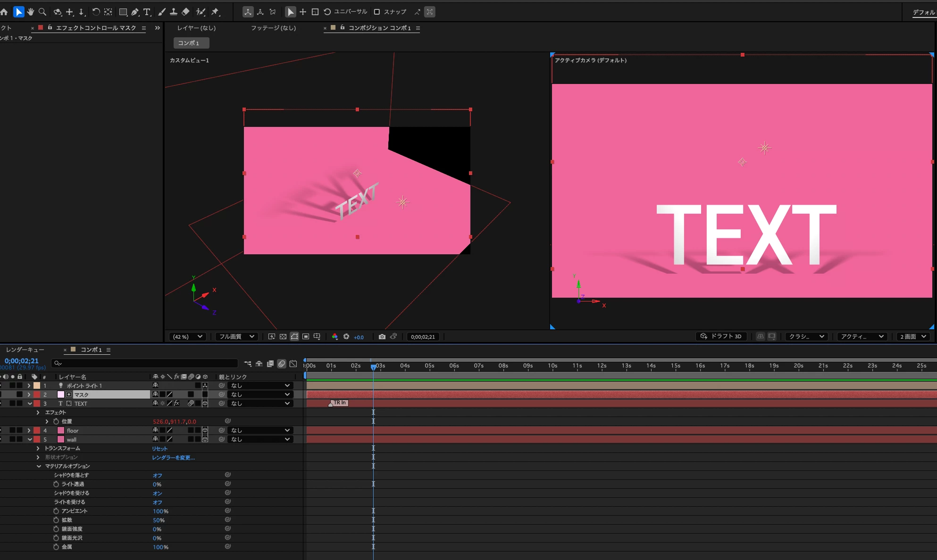Select the Zoom magnifier tool
This screenshot has height=560, width=937.
pyautogui.click(x=42, y=12)
